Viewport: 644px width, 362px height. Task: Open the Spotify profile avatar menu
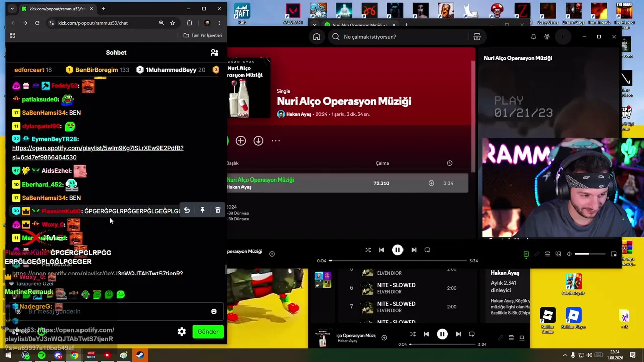click(x=563, y=37)
